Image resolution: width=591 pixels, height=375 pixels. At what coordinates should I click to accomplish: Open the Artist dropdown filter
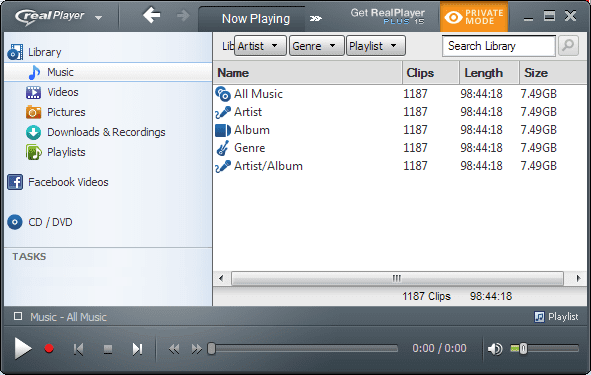coord(260,46)
